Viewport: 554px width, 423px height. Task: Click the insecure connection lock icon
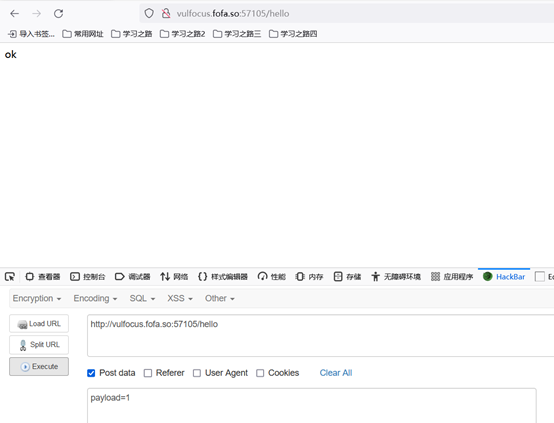[x=166, y=13]
